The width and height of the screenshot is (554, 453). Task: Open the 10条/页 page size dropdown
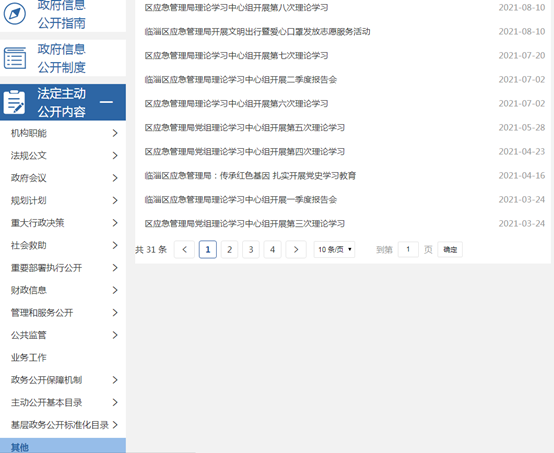pos(334,250)
